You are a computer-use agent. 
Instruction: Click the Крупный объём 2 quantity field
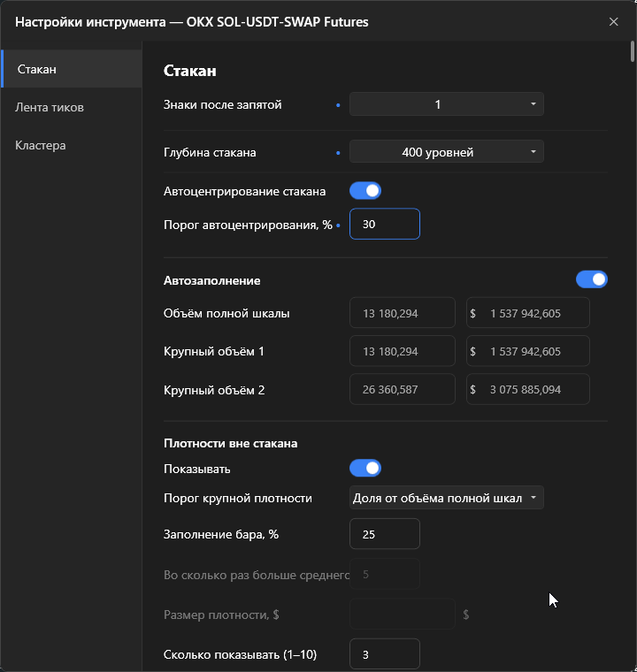(403, 389)
